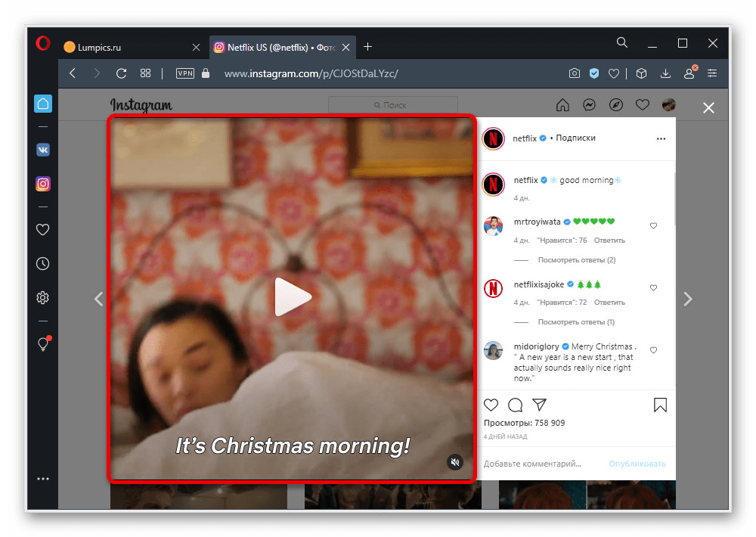Screen dimensions: 756x537
Task: Close the post overlay with X
Action: pyautogui.click(x=708, y=107)
